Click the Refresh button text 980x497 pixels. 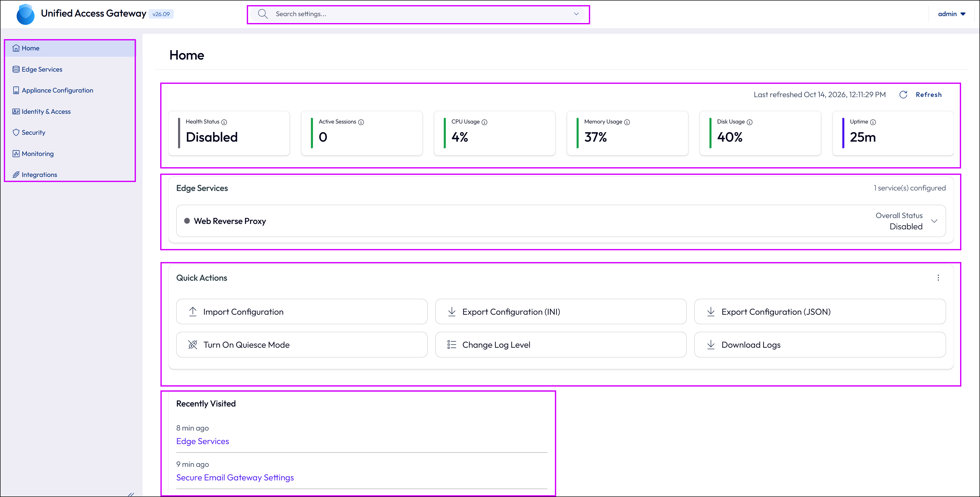929,95
